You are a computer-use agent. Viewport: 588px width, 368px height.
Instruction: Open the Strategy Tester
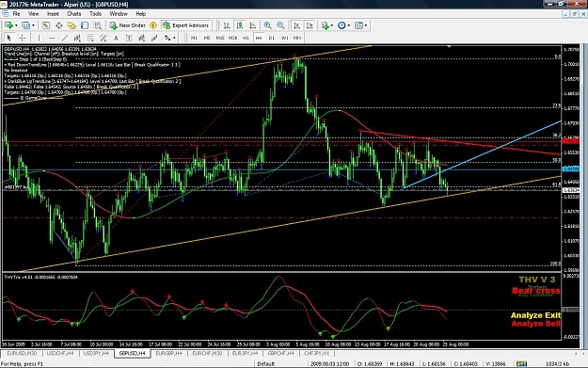click(x=98, y=25)
